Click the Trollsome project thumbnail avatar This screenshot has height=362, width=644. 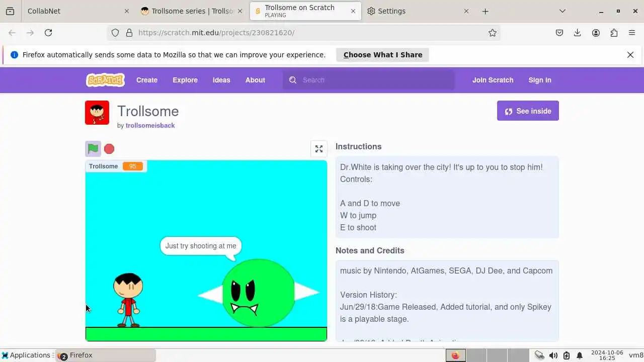tap(97, 113)
